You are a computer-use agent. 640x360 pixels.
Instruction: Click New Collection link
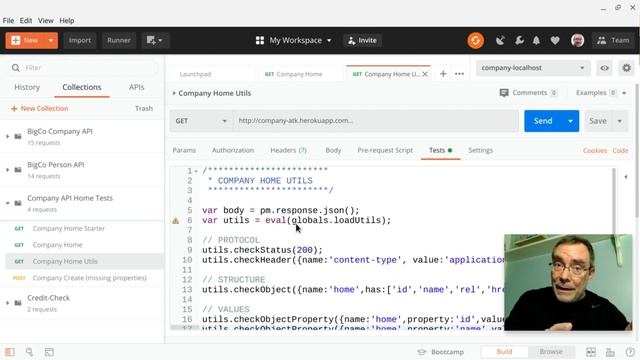tap(40, 109)
